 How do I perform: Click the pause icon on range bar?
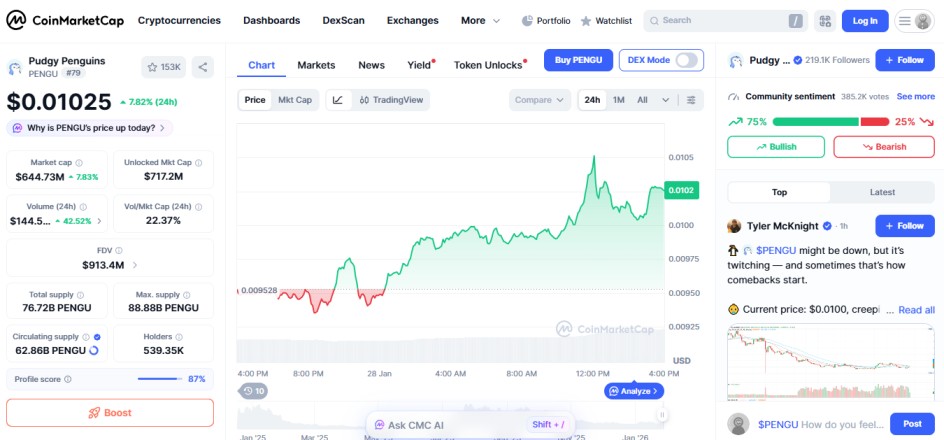click(662, 415)
